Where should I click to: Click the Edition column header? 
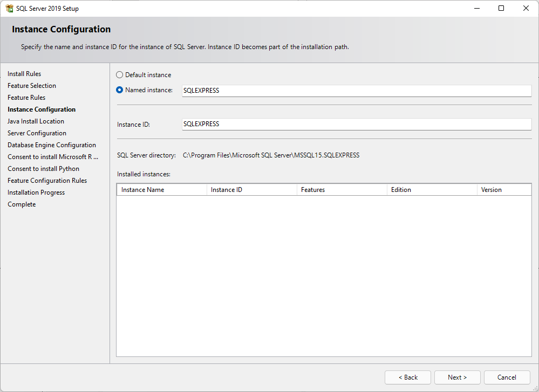point(432,190)
